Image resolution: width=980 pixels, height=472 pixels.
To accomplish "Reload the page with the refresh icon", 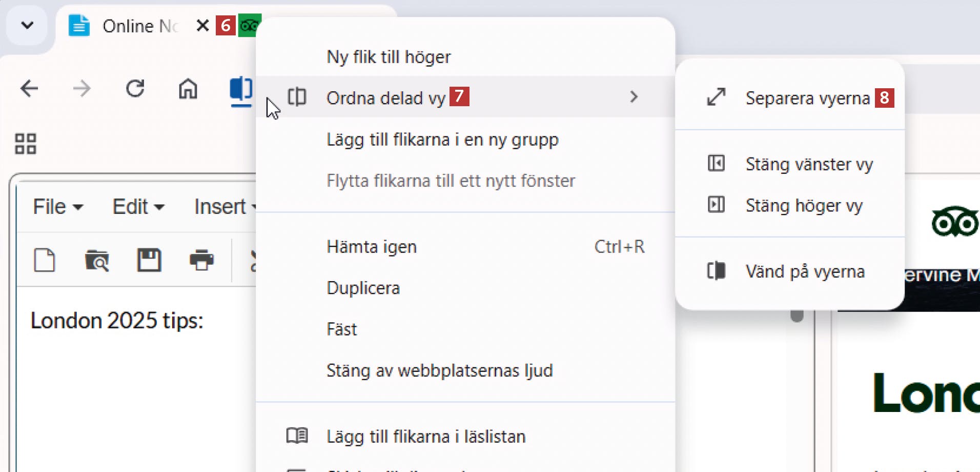I will [x=135, y=89].
